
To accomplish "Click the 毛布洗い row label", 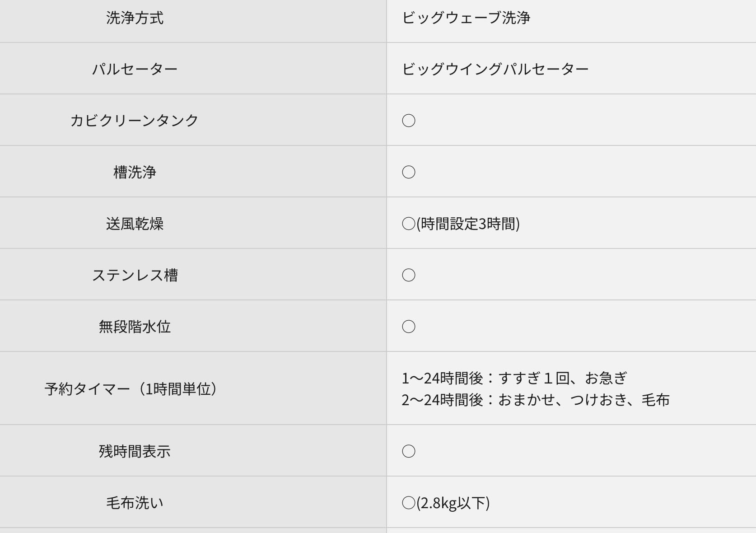I will click(135, 503).
